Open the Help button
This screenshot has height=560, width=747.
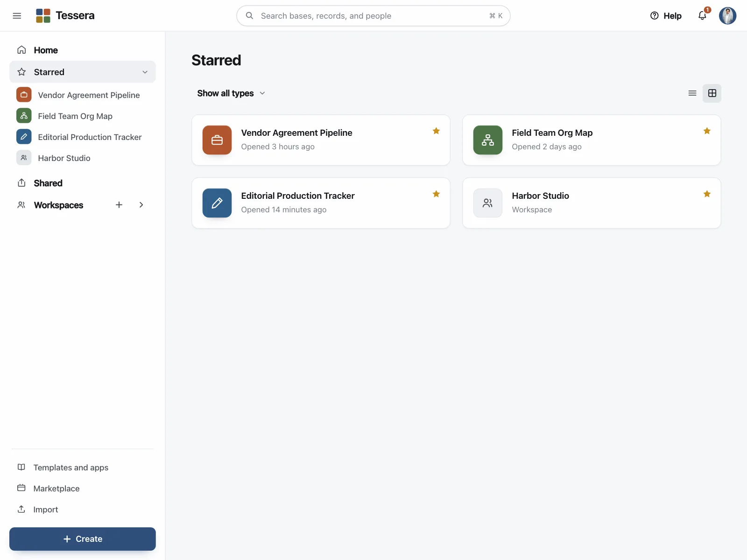666,16
